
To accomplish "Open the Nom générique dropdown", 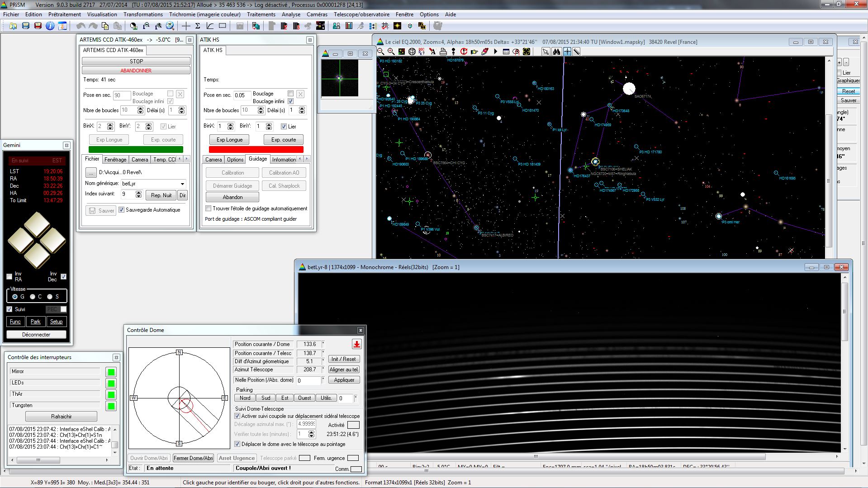I will pyautogui.click(x=182, y=184).
